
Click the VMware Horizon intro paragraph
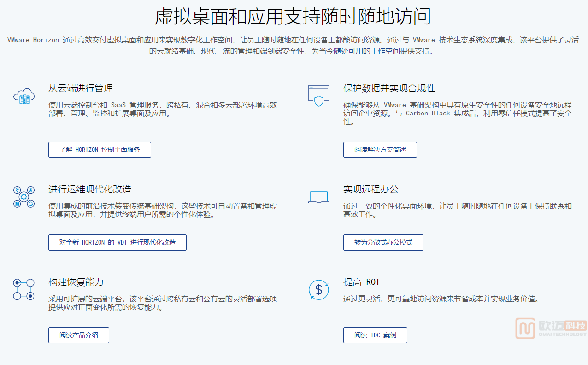tap(293, 46)
